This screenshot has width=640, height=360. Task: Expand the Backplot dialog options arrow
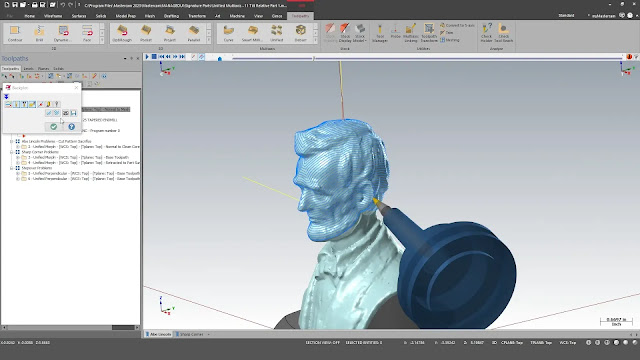click(6, 97)
